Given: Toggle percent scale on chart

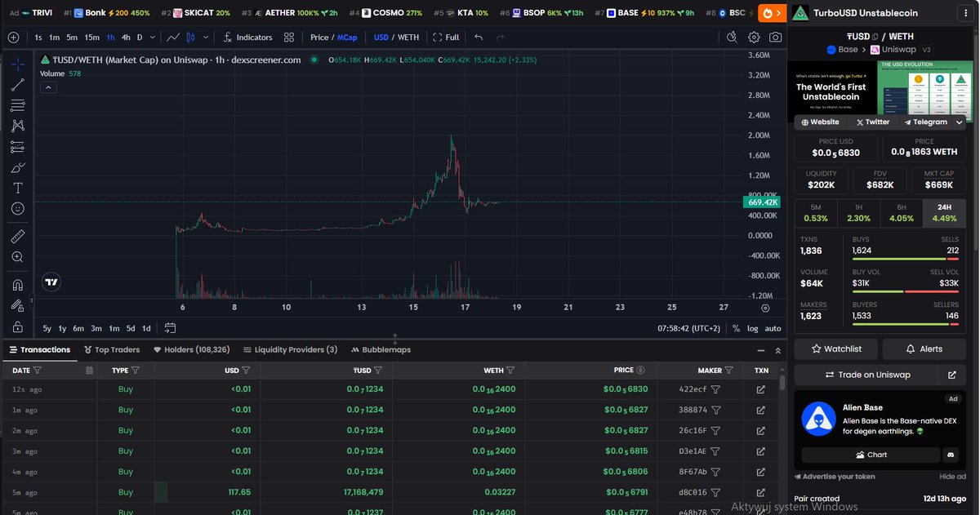Looking at the screenshot, I should (x=736, y=328).
